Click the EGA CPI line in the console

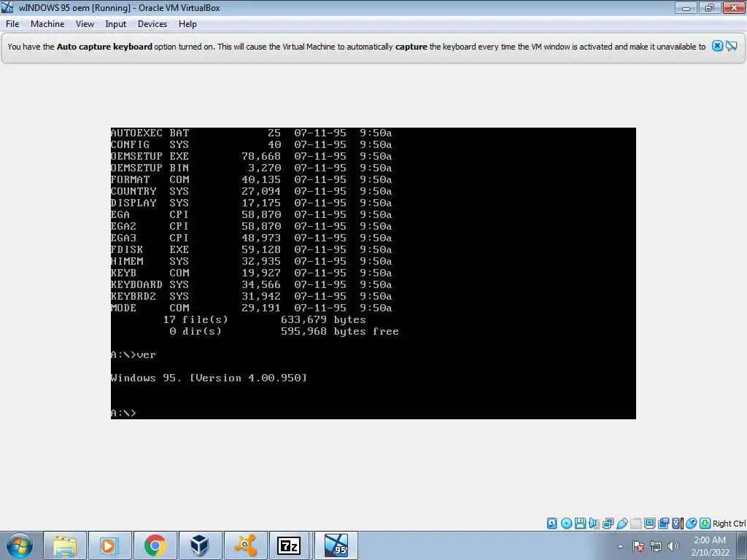(x=251, y=214)
